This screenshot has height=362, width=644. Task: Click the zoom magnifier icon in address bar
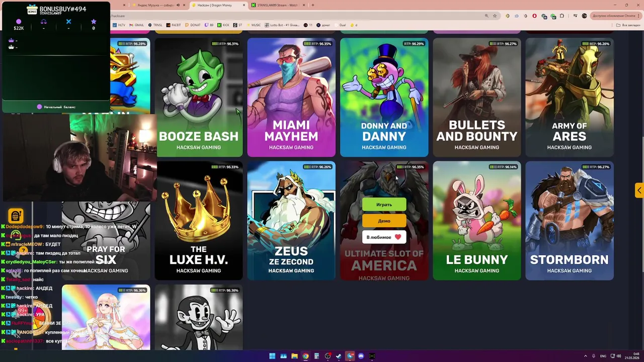click(x=487, y=16)
